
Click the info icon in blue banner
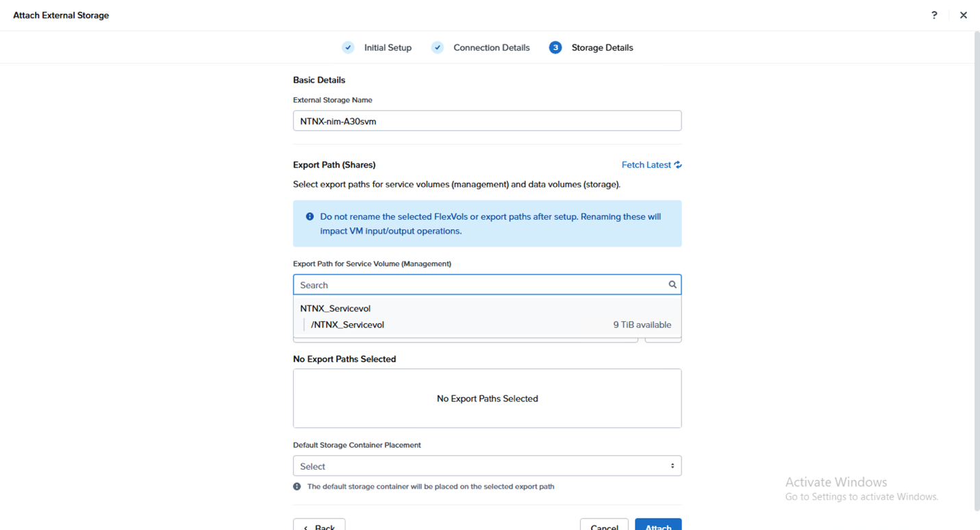tap(310, 216)
